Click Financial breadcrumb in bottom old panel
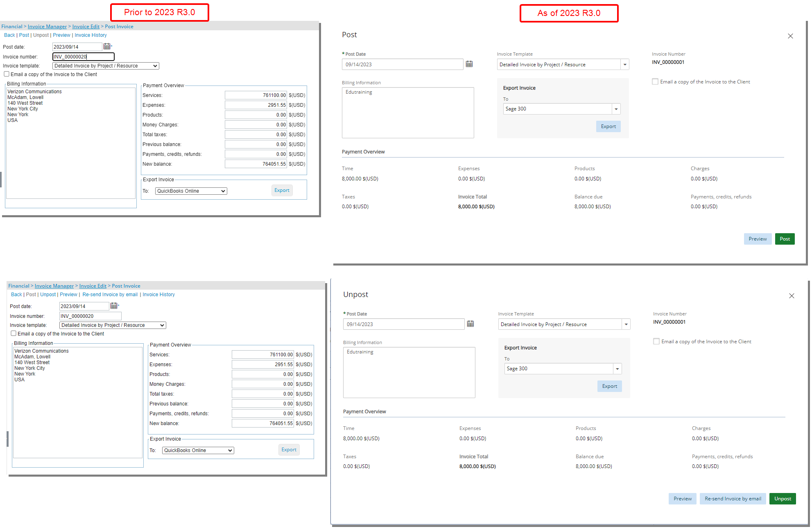812x529 pixels. tap(19, 286)
